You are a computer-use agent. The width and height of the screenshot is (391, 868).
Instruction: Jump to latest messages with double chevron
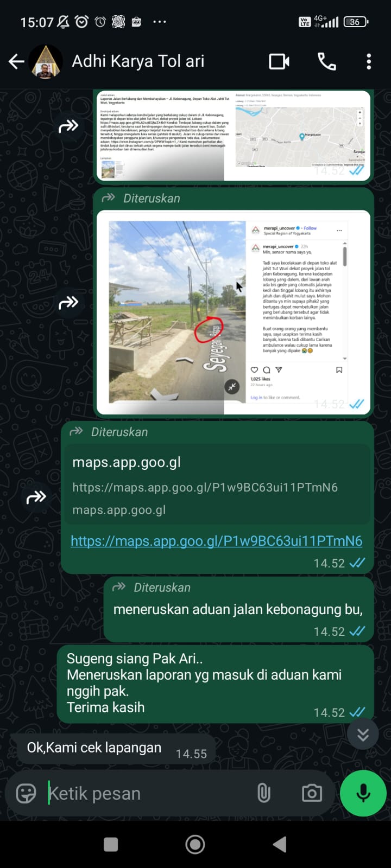[x=363, y=735]
